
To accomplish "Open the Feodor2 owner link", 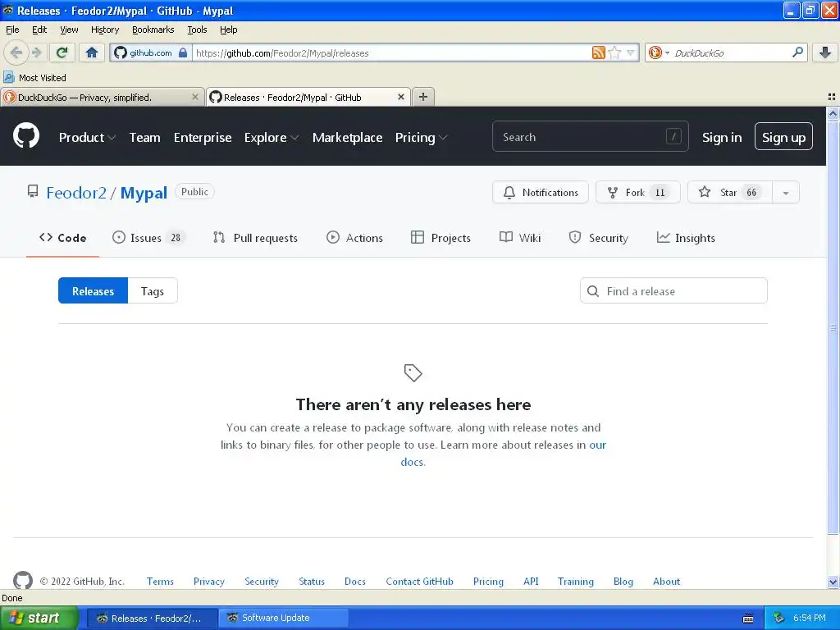I will coord(76,193).
